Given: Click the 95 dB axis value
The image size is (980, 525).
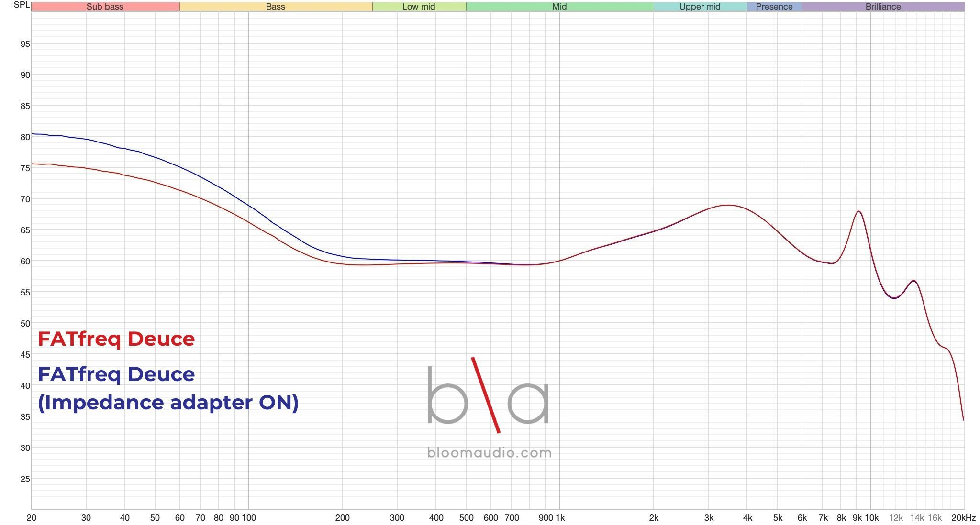Looking at the screenshot, I should point(25,44).
